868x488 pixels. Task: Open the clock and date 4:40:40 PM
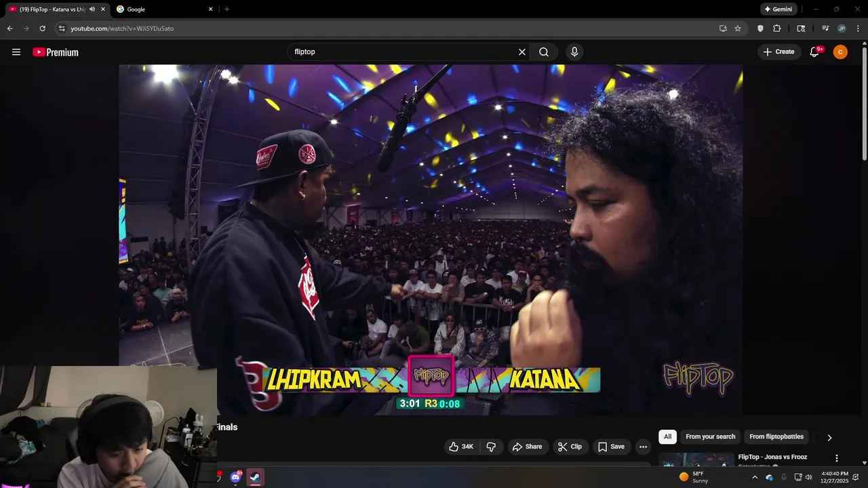pos(834,477)
